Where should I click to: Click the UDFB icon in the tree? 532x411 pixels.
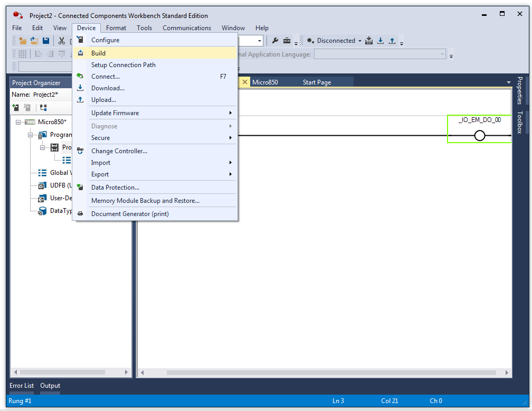(x=42, y=185)
